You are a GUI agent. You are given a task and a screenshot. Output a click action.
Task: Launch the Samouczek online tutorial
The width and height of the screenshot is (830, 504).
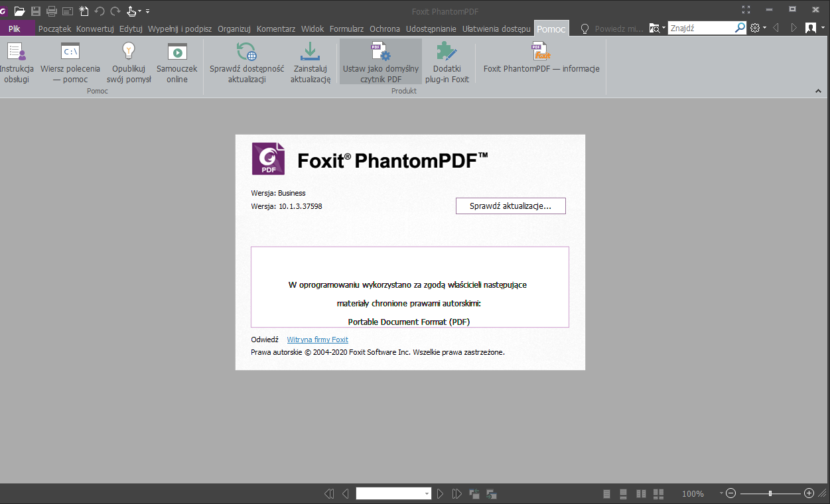coord(177,62)
